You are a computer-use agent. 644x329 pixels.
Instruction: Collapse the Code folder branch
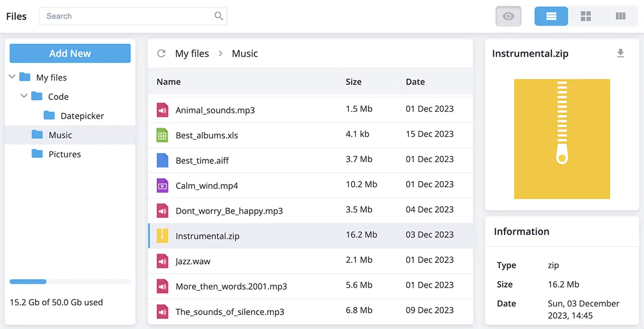(x=24, y=97)
